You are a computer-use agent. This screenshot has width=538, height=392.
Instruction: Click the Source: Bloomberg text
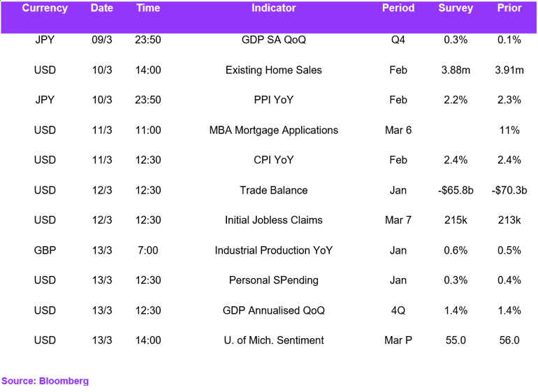(45, 381)
